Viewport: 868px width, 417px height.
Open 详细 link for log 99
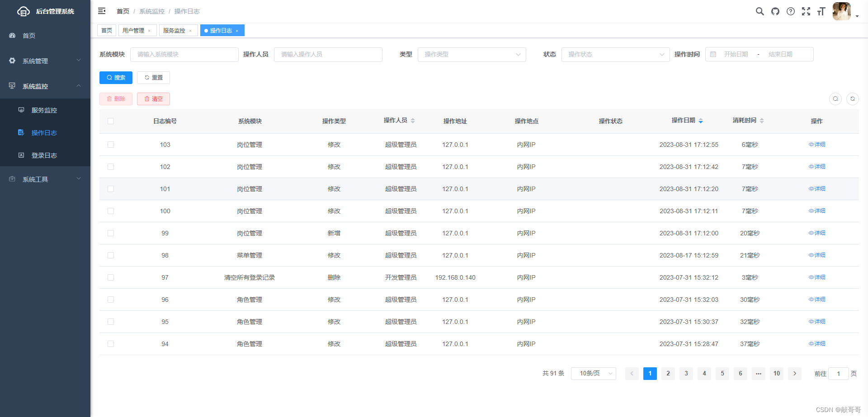(817, 233)
